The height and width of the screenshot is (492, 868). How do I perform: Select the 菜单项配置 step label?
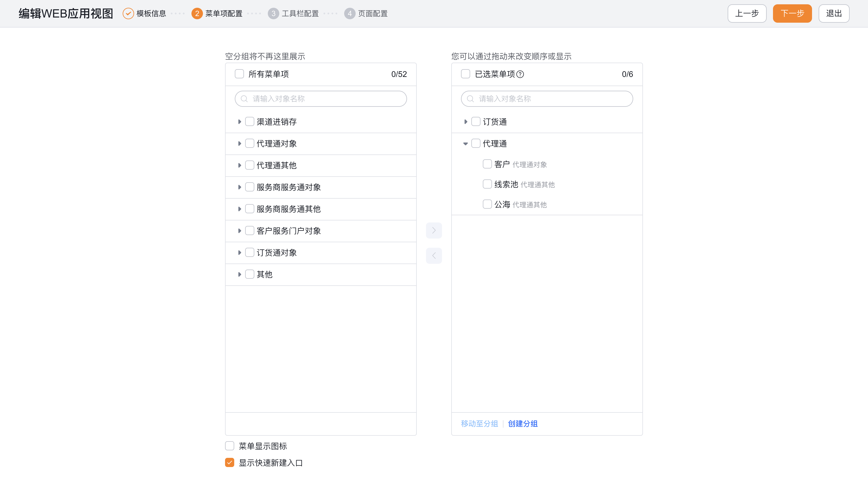[224, 13]
